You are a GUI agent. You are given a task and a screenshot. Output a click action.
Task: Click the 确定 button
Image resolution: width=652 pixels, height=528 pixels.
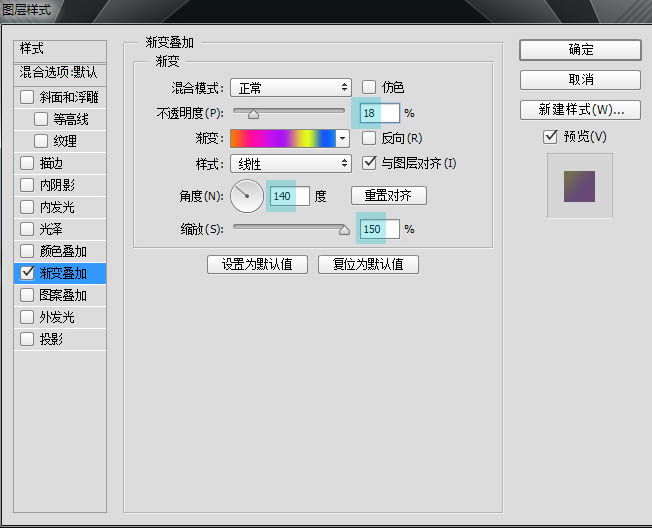tap(580, 50)
